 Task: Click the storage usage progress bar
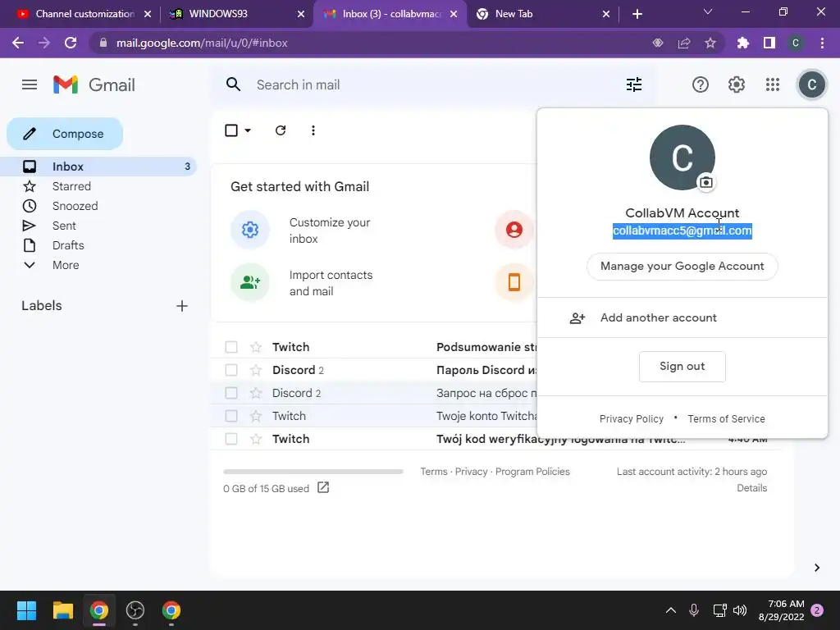[313, 472]
